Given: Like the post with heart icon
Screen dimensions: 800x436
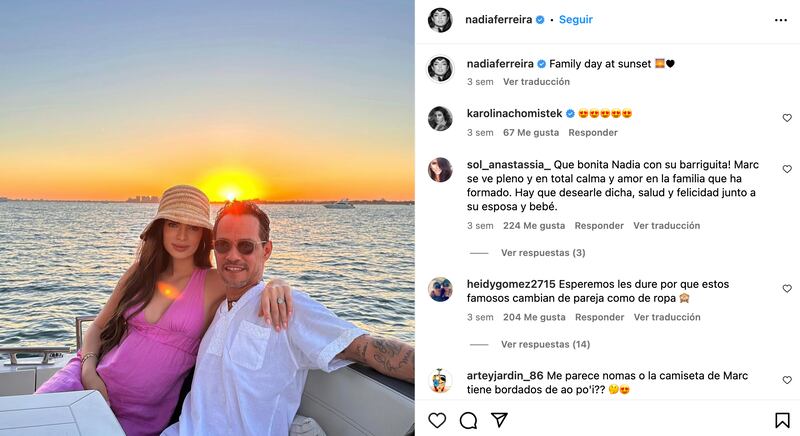Looking at the screenshot, I should 437,420.
